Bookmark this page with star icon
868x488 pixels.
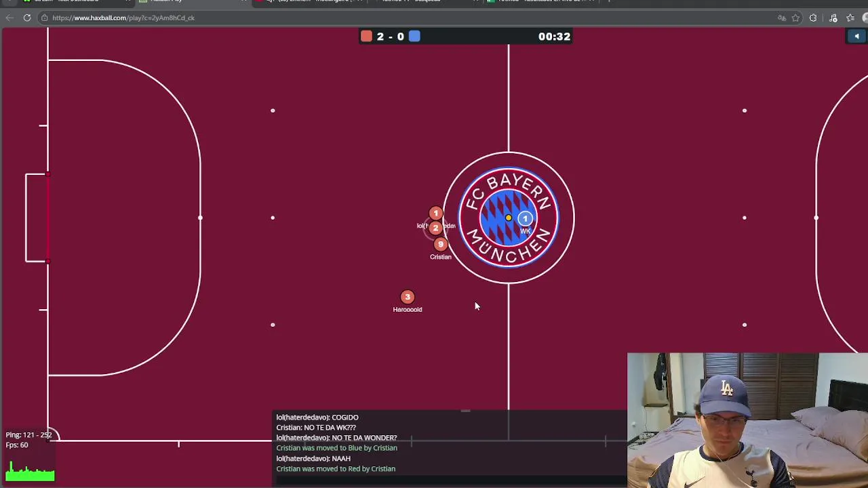pyautogui.click(x=795, y=18)
